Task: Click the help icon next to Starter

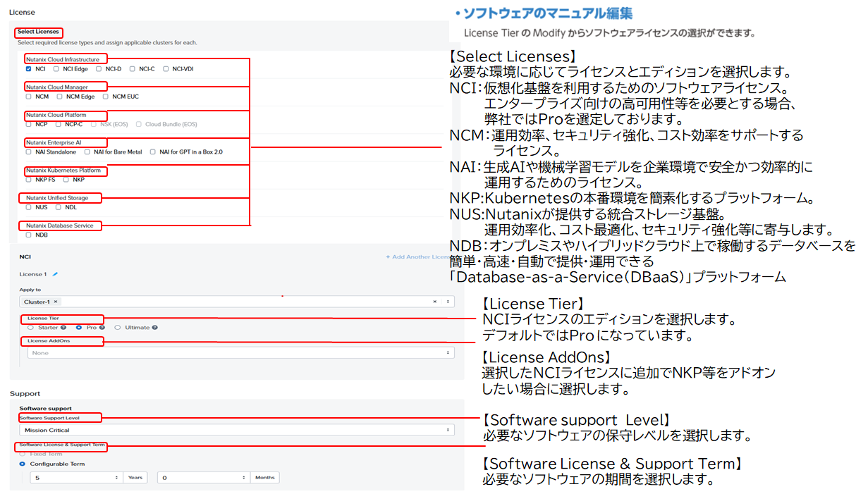Action: pos(63,328)
